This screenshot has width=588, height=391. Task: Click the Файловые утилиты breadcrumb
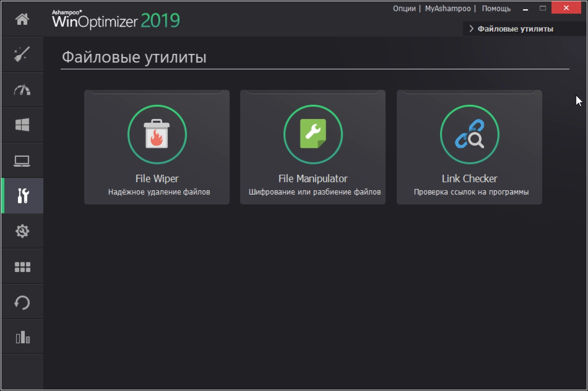tap(515, 29)
